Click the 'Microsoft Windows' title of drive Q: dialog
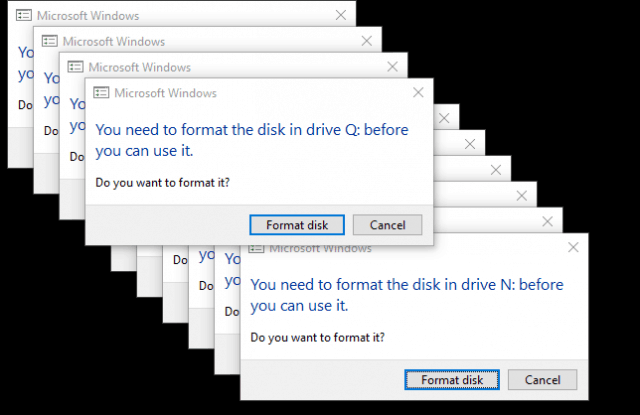 tap(165, 93)
